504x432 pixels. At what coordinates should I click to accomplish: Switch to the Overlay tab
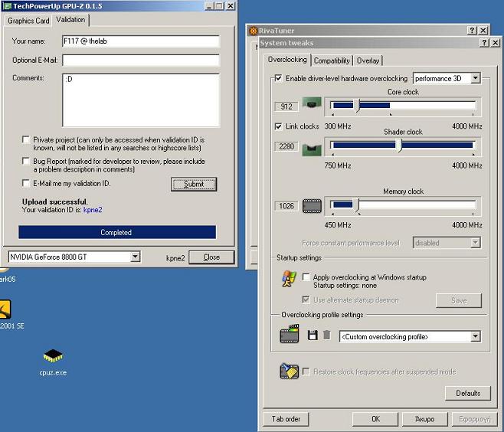[368, 61]
